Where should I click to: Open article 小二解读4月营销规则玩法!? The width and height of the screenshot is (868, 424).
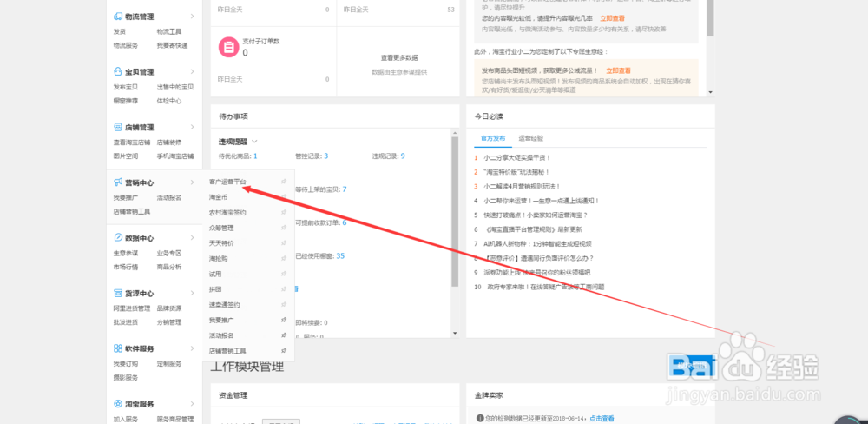click(522, 187)
